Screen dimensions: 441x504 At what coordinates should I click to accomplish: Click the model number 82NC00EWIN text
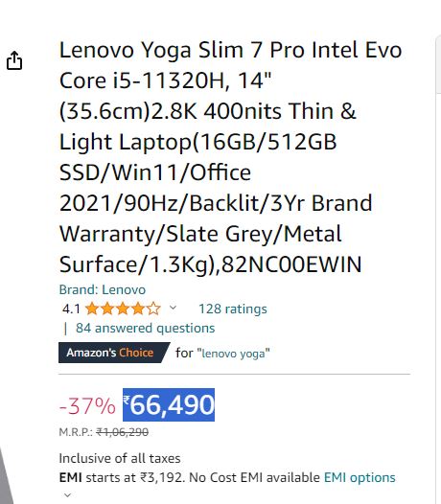[291, 264]
